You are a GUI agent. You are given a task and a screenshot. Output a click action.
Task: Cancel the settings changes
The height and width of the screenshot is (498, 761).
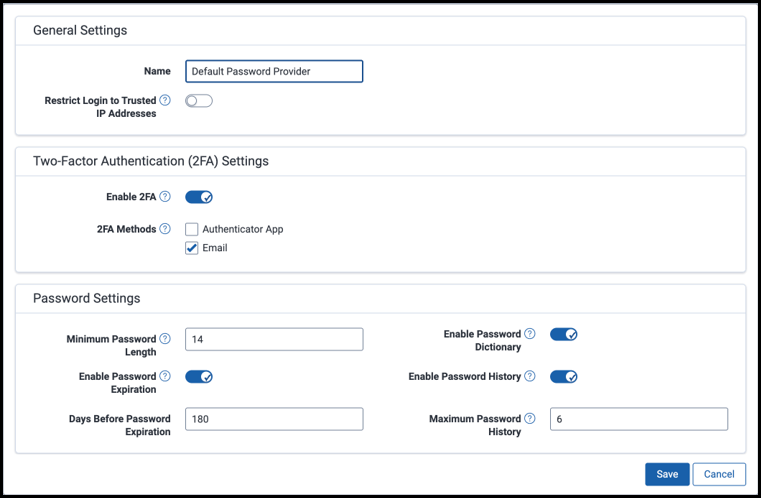click(x=719, y=474)
